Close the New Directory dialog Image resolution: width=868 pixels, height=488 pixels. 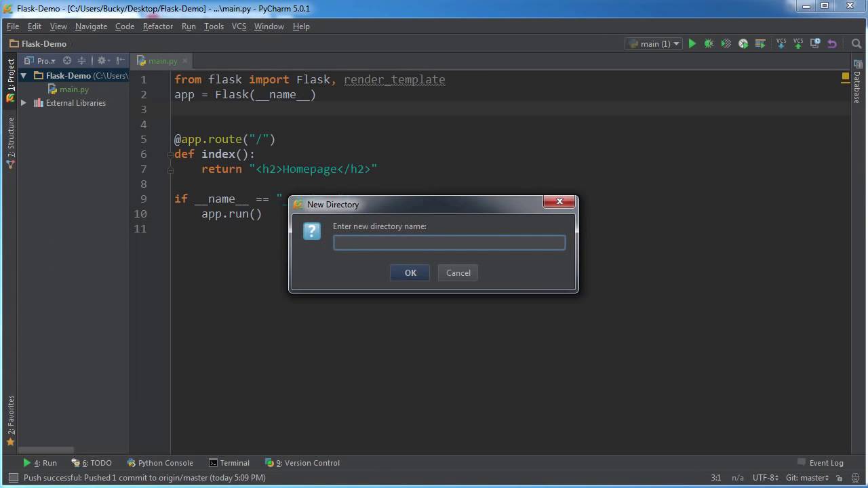(x=560, y=202)
